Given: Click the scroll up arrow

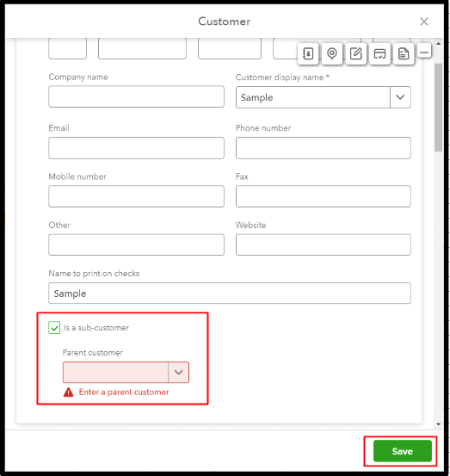Looking at the screenshot, I should (x=438, y=44).
